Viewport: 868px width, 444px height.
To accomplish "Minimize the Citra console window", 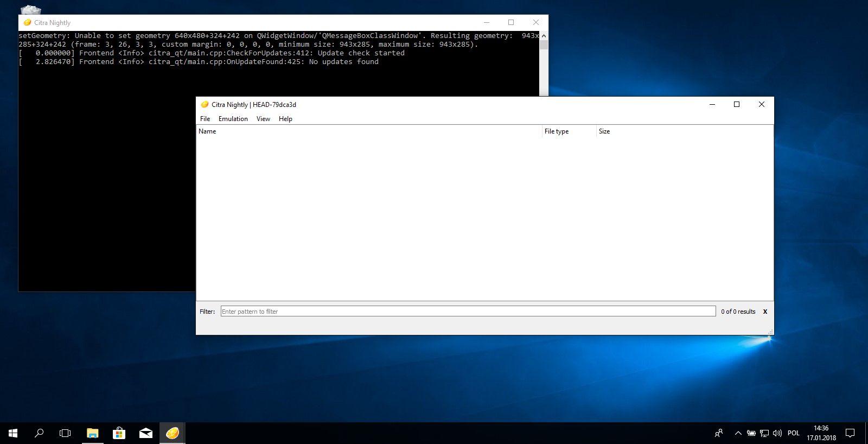I will point(487,22).
